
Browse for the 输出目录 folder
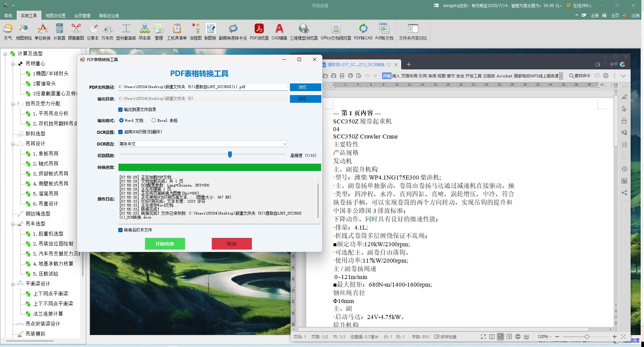pyautogui.click(x=305, y=99)
